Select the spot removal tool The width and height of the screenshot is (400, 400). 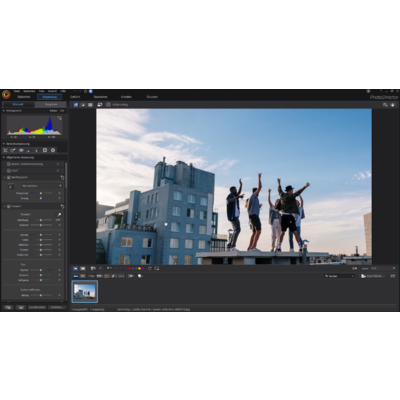coord(13,150)
